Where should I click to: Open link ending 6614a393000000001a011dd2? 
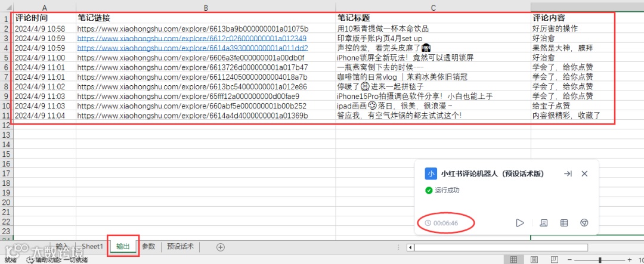(193, 48)
